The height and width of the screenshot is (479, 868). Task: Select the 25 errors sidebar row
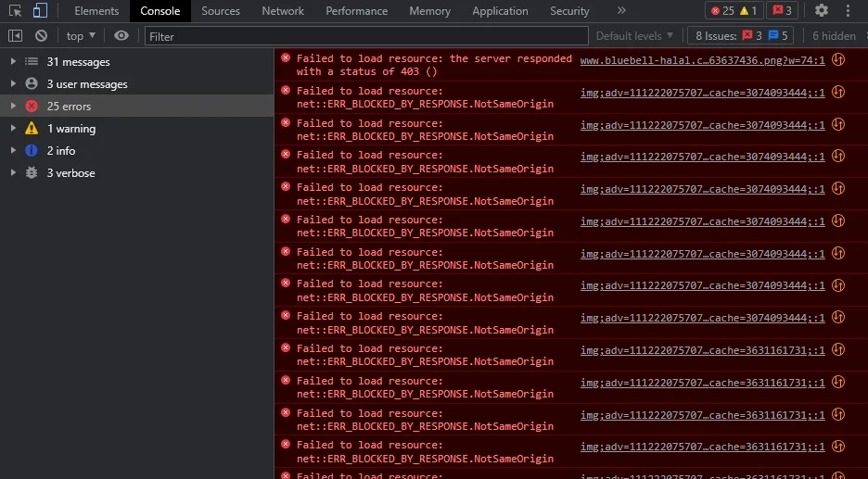(136, 106)
